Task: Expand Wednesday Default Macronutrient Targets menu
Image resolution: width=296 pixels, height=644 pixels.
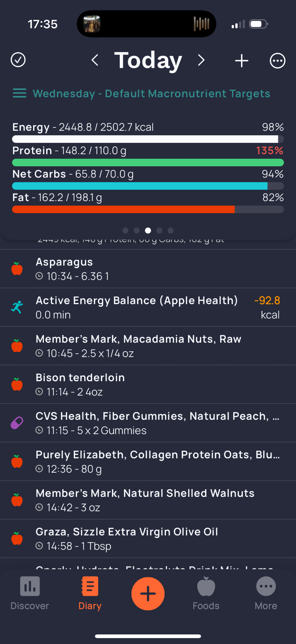Action: click(19, 93)
